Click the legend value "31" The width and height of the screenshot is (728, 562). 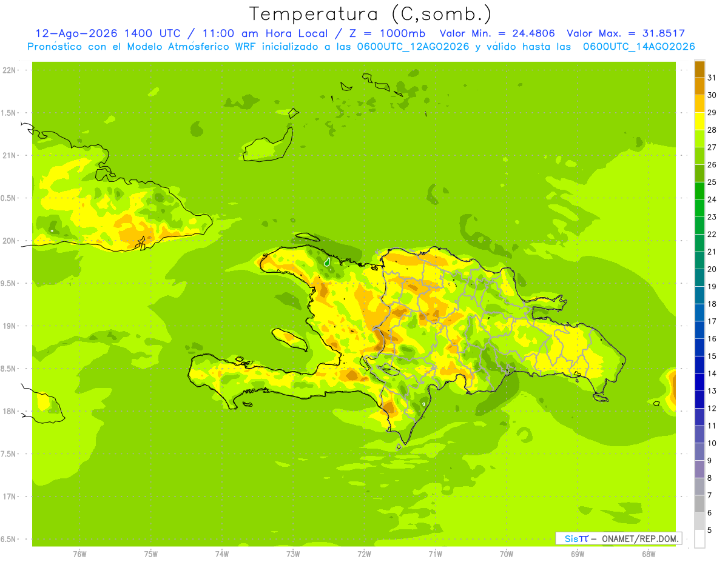[712, 78]
